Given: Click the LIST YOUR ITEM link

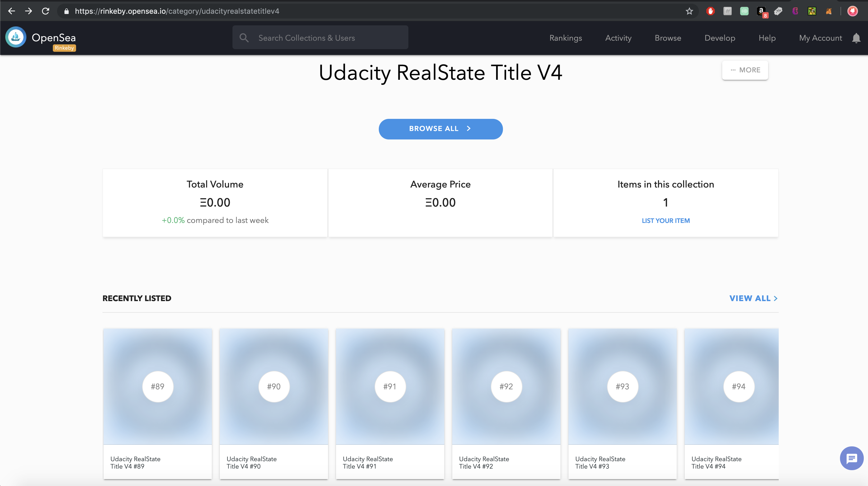Looking at the screenshot, I should [666, 221].
